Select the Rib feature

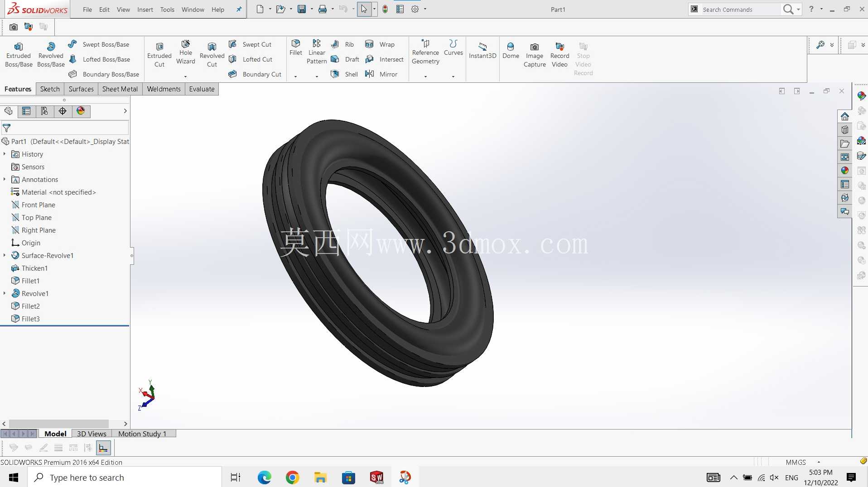coord(342,44)
